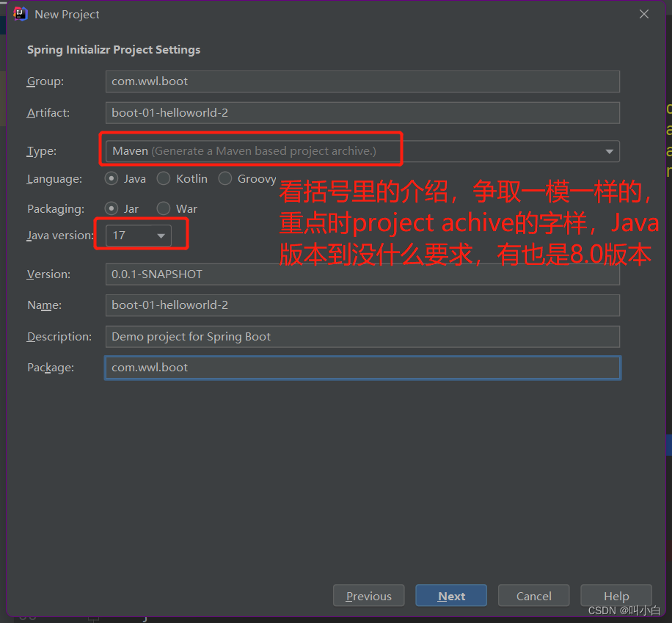672x623 pixels.
Task: Edit the Description field text
Action: click(x=362, y=336)
